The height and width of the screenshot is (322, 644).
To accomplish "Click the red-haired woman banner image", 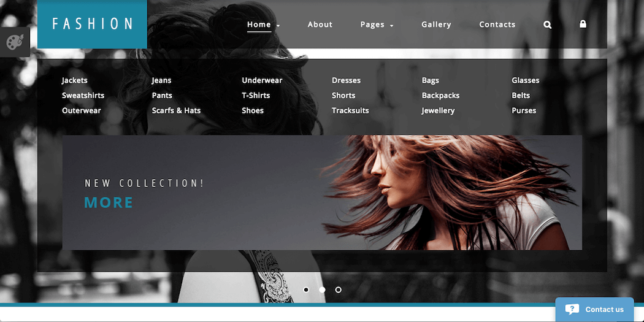I will tap(448, 193).
